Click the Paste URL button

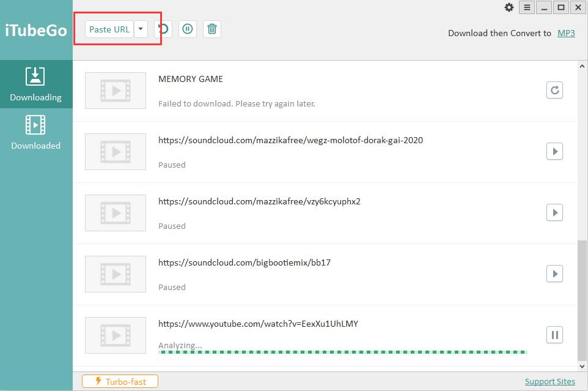tap(109, 29)
